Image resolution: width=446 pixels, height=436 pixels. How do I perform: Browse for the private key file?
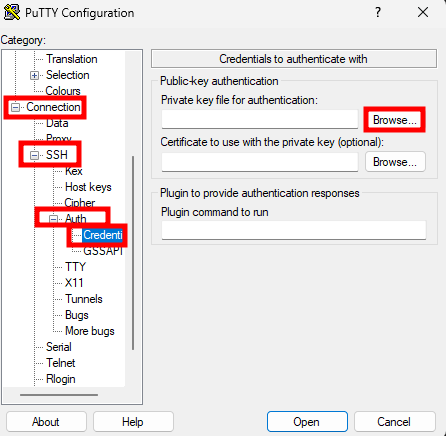395,120
